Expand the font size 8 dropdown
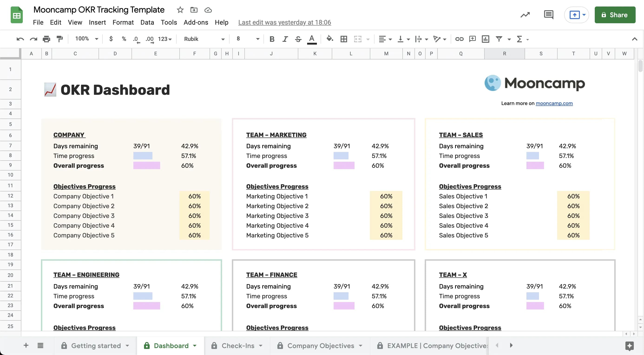 (248, 39)
